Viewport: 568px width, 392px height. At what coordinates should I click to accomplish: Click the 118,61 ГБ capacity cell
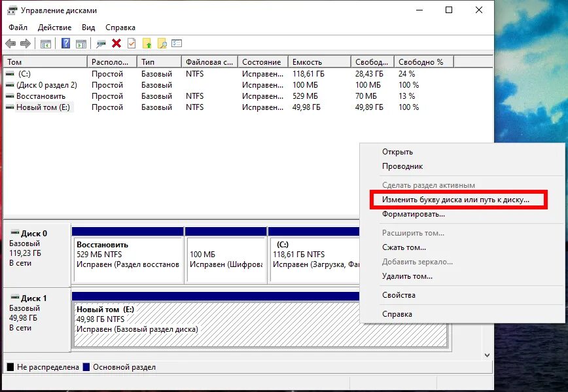pos(308,74)
